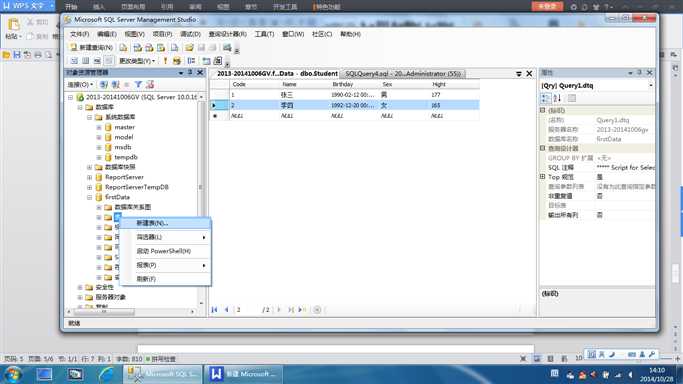This screenshot has width=683, height=384.
Task: Click Object Explorer filter funnel icon
Action: click(138, 84)
